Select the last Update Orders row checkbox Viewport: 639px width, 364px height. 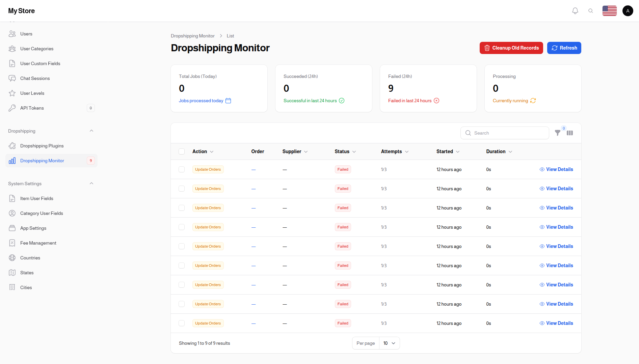click(182, 323)
